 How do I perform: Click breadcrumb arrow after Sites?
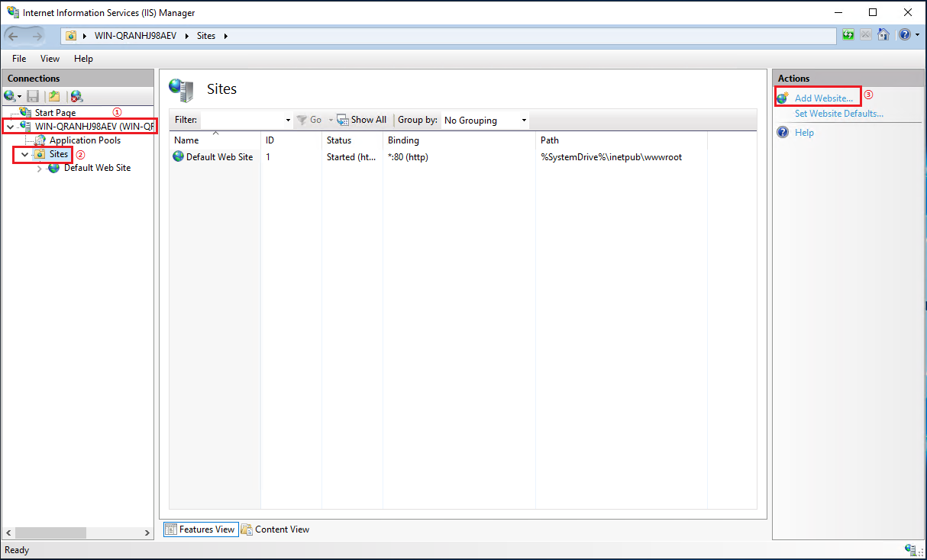click(226, 36)
